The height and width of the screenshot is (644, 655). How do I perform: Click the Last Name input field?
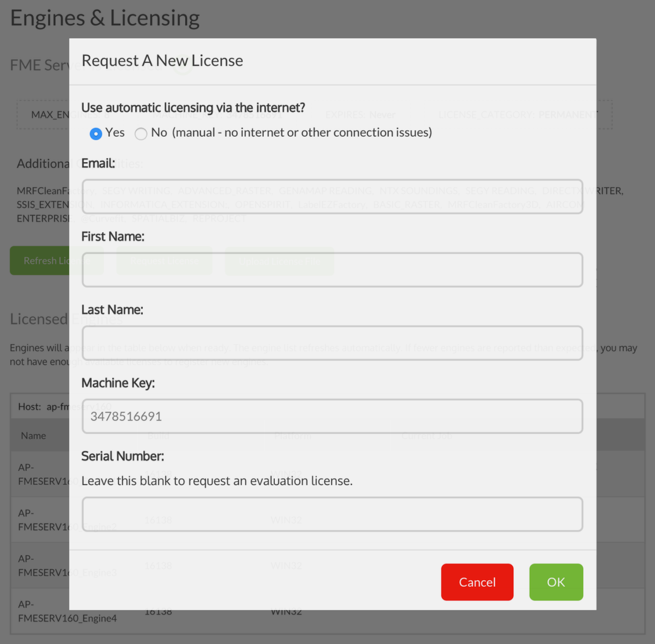pos(332,343)
